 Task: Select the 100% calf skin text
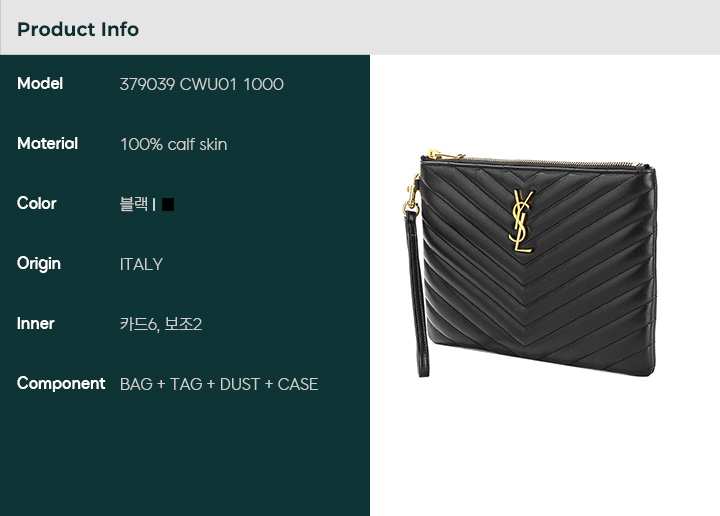pyautogui.click(x=174, y=145)
